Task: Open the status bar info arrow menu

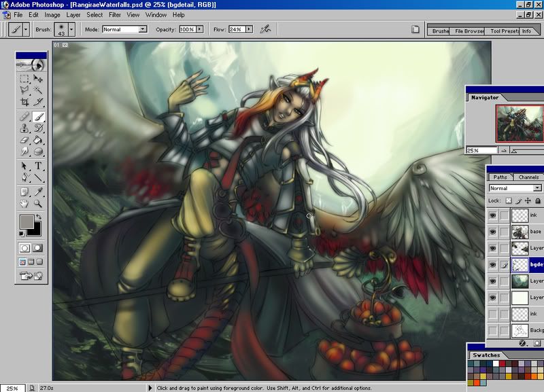Action: (150, 388)
